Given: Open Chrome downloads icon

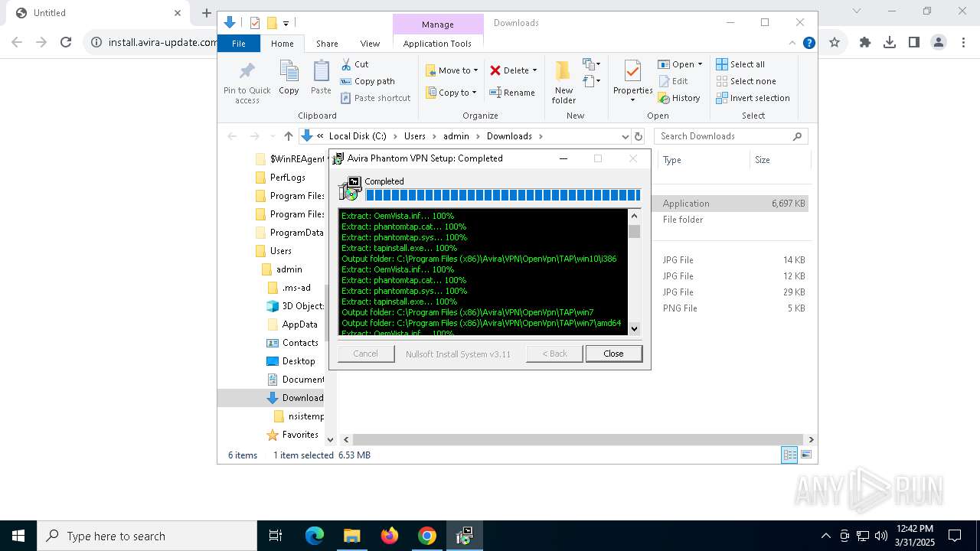Looking at the screenshot, I should 890,43.
